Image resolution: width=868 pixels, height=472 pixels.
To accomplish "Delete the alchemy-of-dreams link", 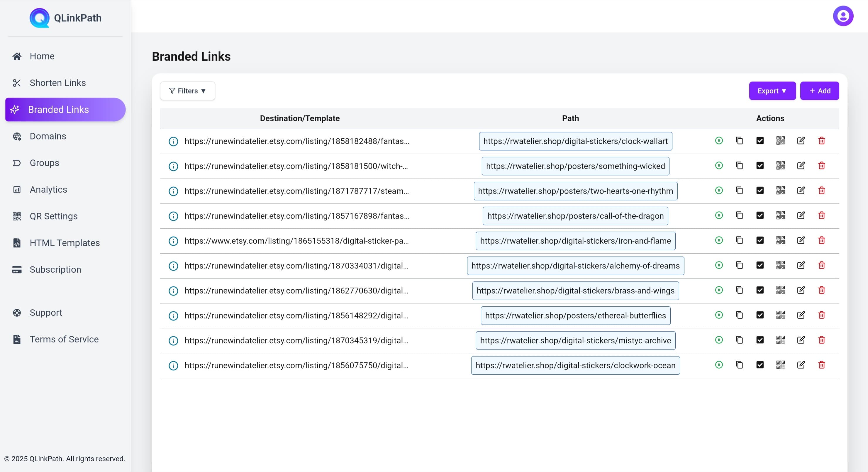I will (821, 265).
